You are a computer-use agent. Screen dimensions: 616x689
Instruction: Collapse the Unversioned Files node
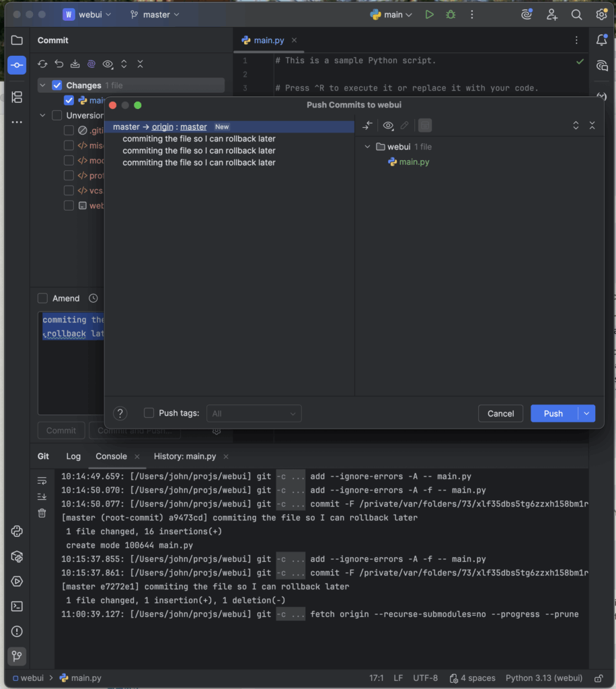click(x=42, y=116)
